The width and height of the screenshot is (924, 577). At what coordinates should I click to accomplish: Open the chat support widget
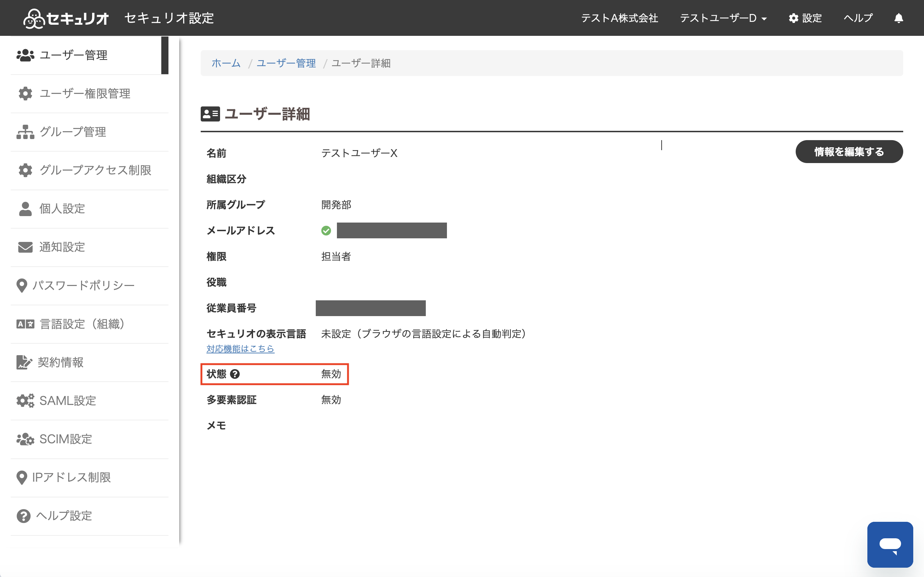coord(890,544)
